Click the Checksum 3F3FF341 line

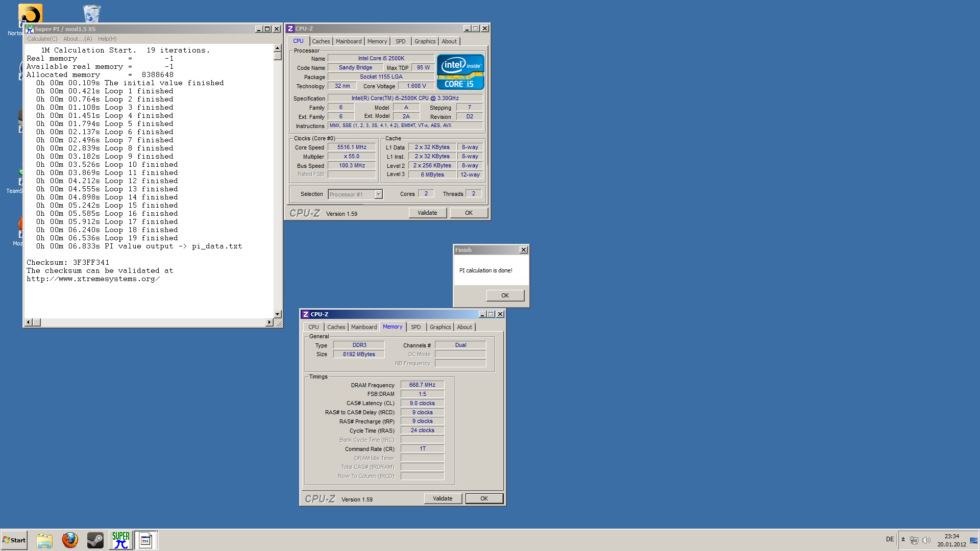(x=68, y=263)
